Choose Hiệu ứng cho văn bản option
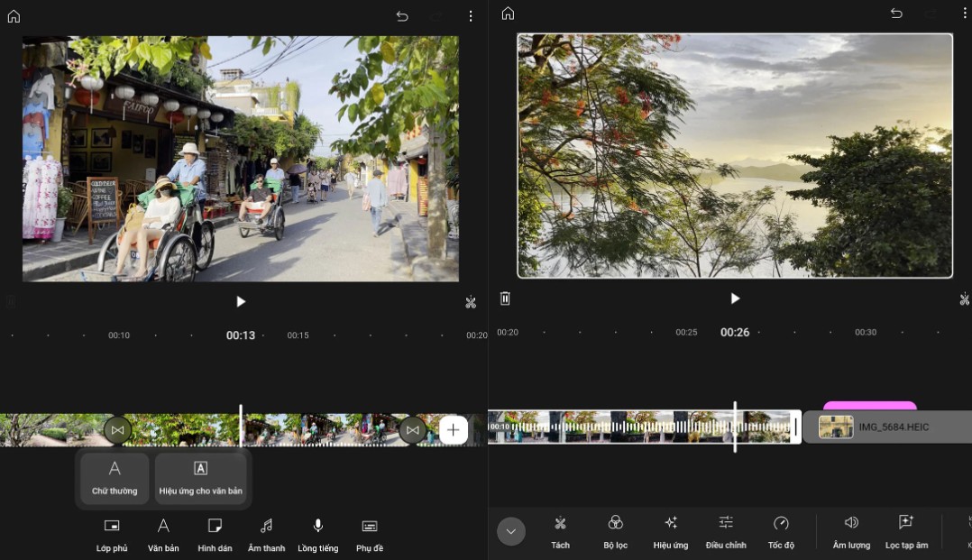Image resolution: width=972 pixels, height=560 pixels. pyautogui.click(x=201, y=478)
